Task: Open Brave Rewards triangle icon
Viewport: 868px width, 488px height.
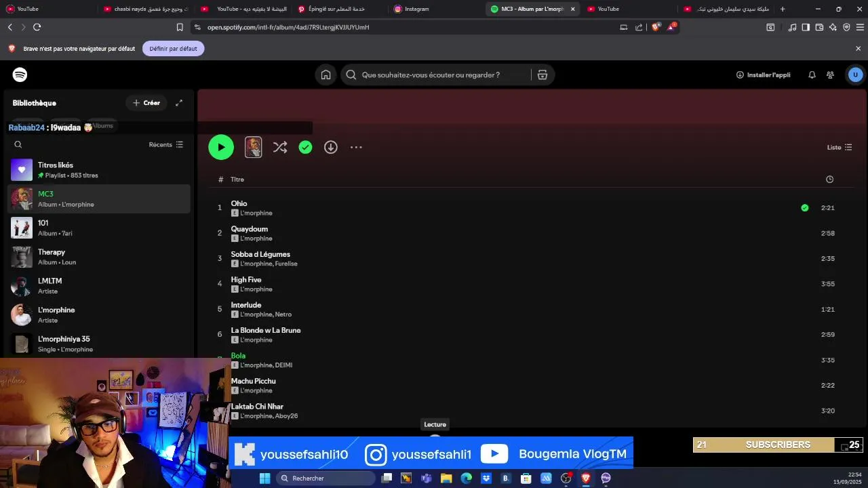Action: 671,27
